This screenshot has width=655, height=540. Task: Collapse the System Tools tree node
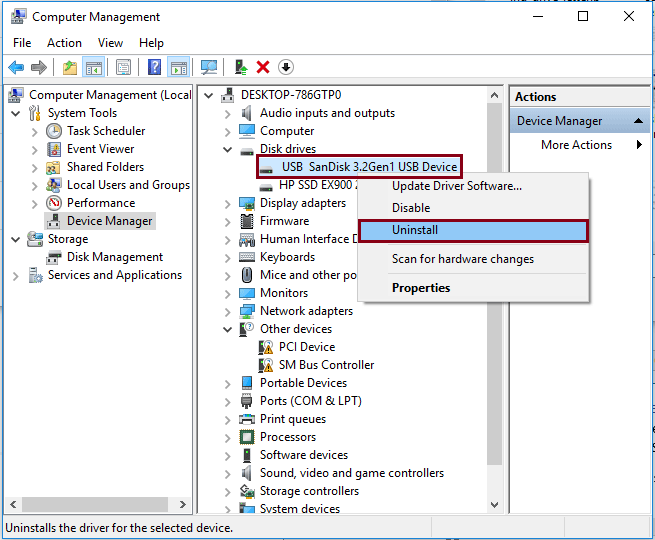(15, 113)
